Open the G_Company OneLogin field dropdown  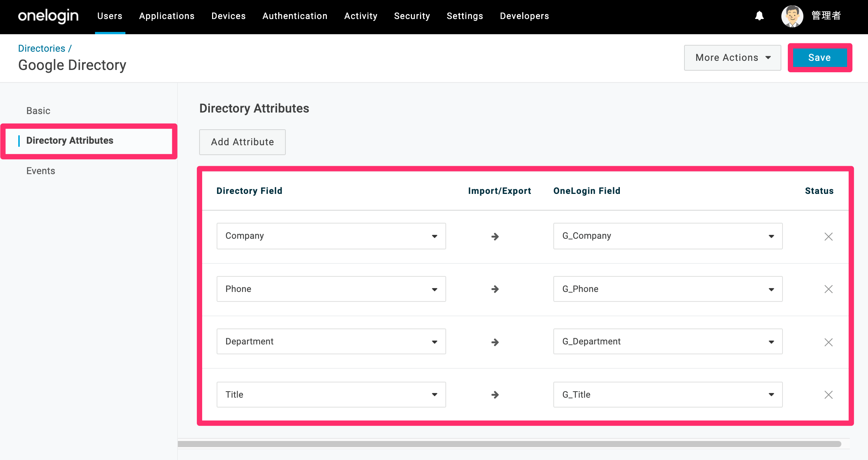[668, 236]
